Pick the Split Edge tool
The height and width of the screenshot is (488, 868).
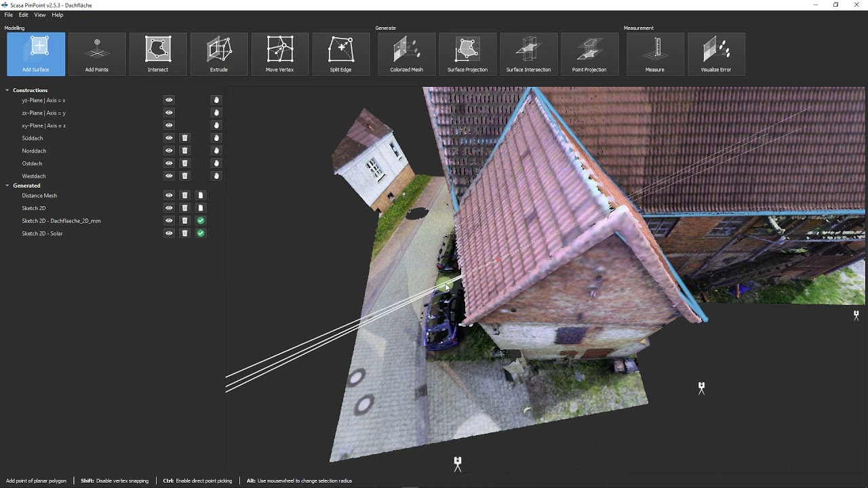(x=341, y=54)
